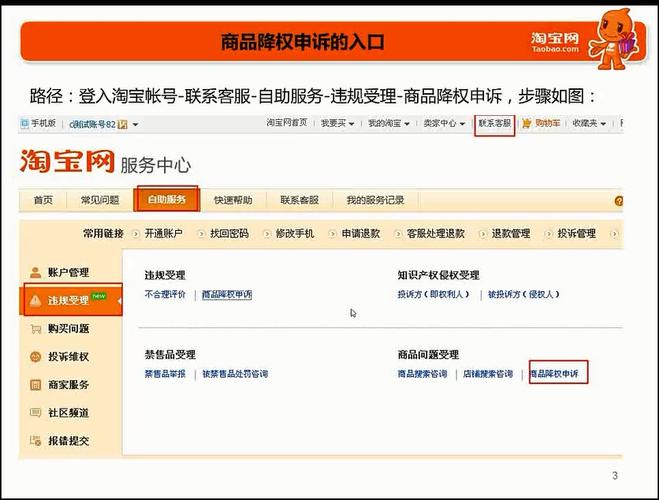659x500 pixels.
Task: Select 购买问题 in the sidebar
Action: point(71,329)
